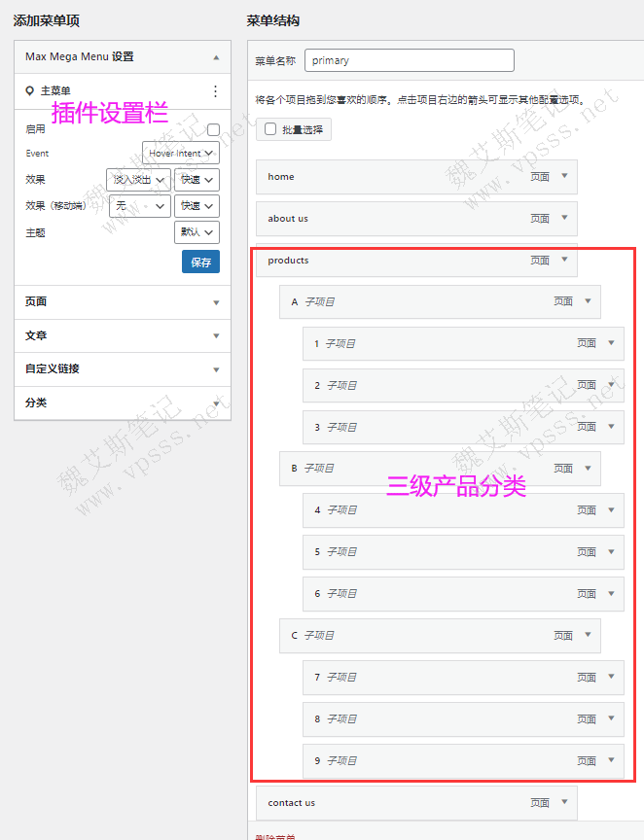Open the three-dot options for 主菜单
644x840 pixels.
coord(215,91)
